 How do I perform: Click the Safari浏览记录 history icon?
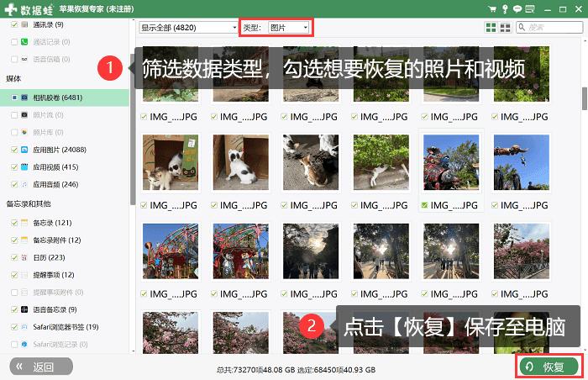[x=24, y=344]
